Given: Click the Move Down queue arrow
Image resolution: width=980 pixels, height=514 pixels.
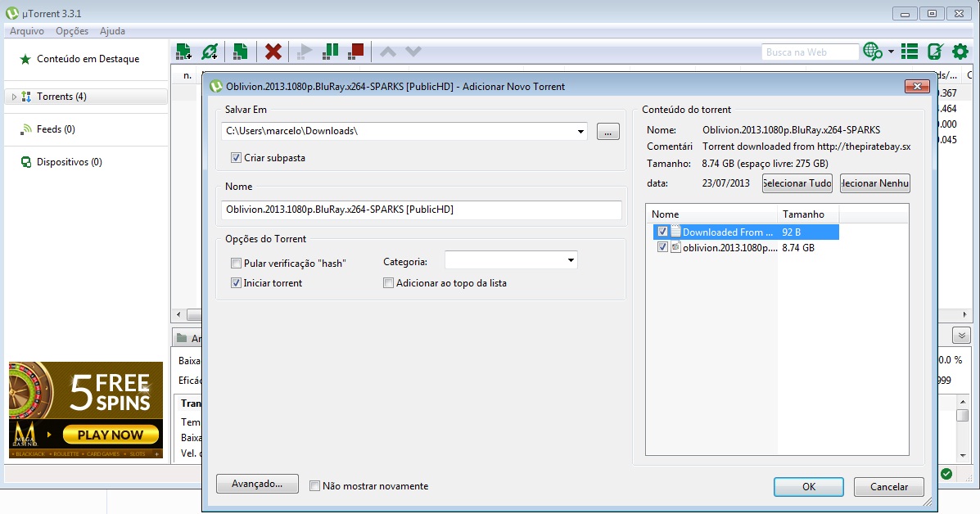Looking at the screenshot, I should tap(413, 52).
